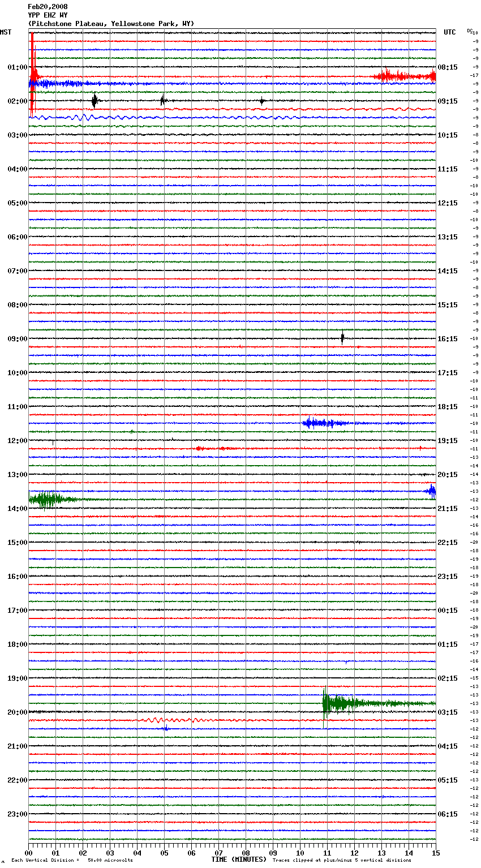Image resolution: width=481 pixels, height=868 pixels.
Task: Select minute 11 on the bottom axis
Action: (327, 853)
